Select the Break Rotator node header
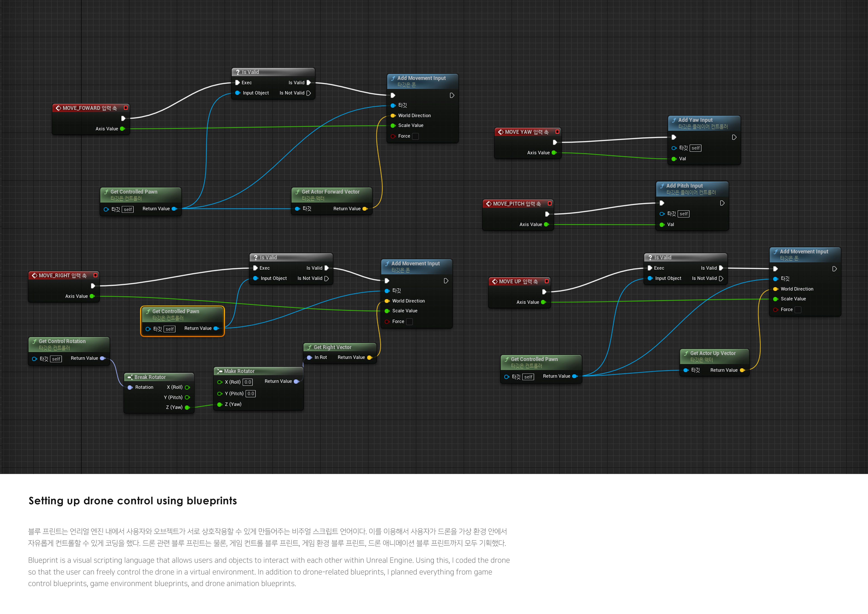868x614 pixels. point(159,377)
